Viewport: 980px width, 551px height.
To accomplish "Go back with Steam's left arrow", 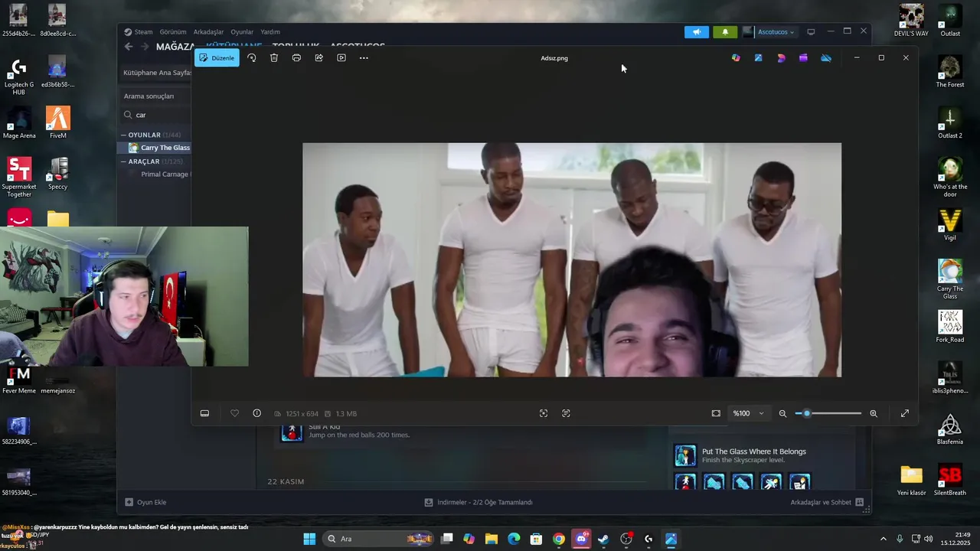I will click(x=129, y=47).
